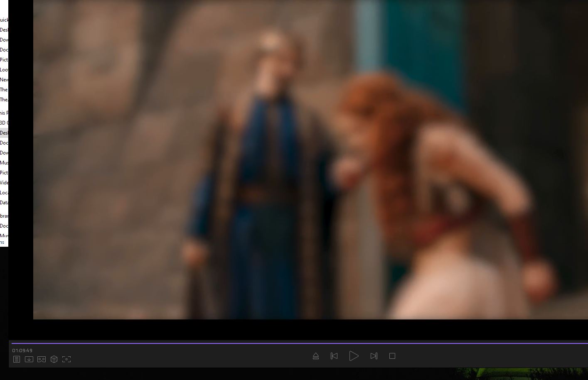The image size is (588, 380).
Task: Toggle the 3D cube mode icon
Action: [54, 359]
